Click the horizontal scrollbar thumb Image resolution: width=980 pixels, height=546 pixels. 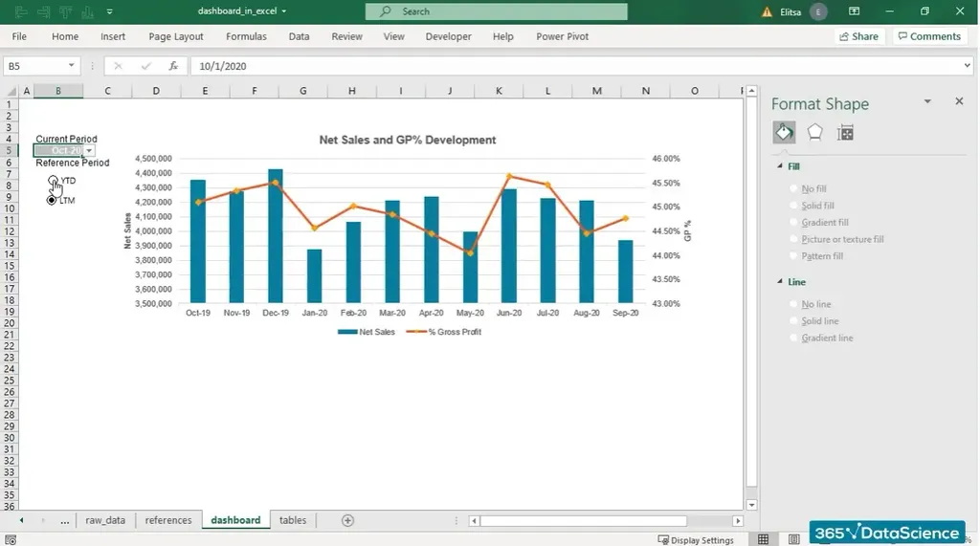pyautogui.click(x=583, y=521)
